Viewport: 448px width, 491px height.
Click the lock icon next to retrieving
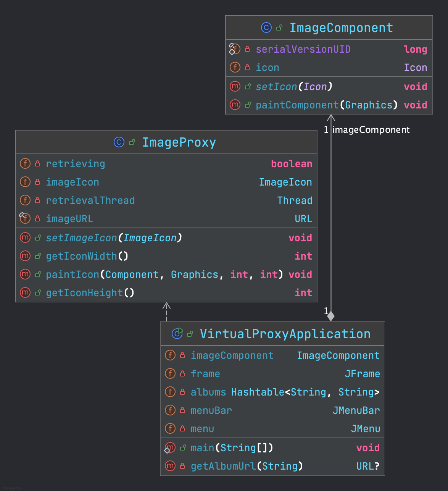point(37,163)
